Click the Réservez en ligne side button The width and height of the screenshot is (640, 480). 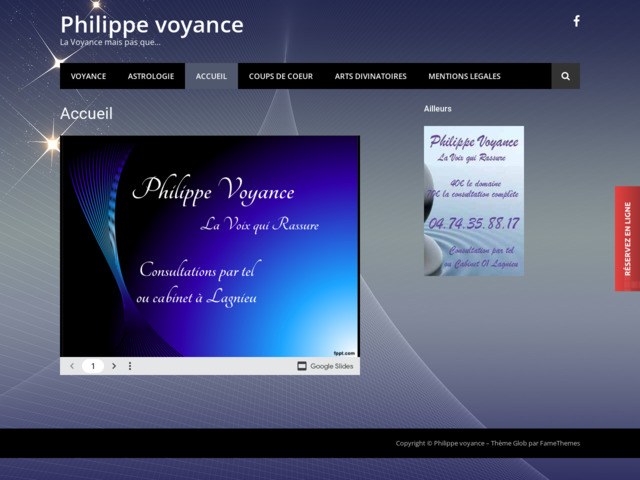click(x=627, y=238)
